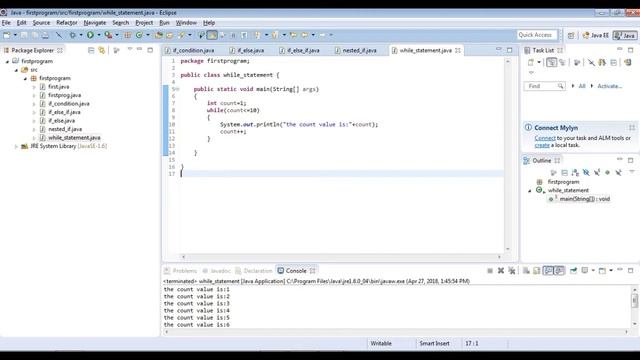Click the Open Type icon in toolbar

[x=159, y=35]
